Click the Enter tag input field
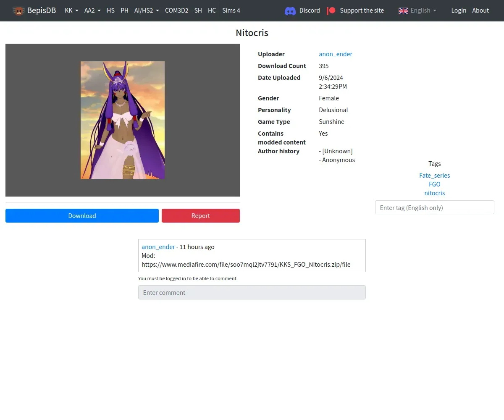 (435, 207)
